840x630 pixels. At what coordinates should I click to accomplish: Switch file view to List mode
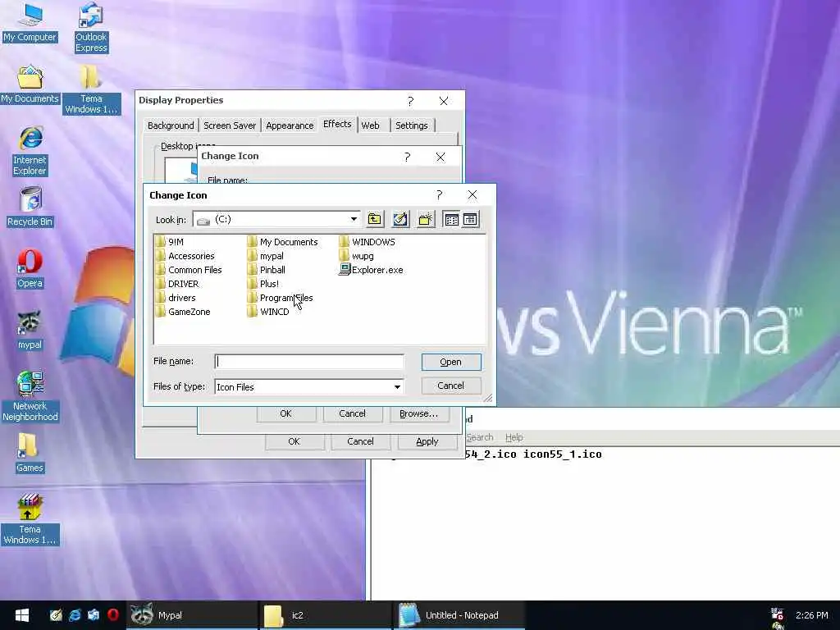[x=452, y=219]
